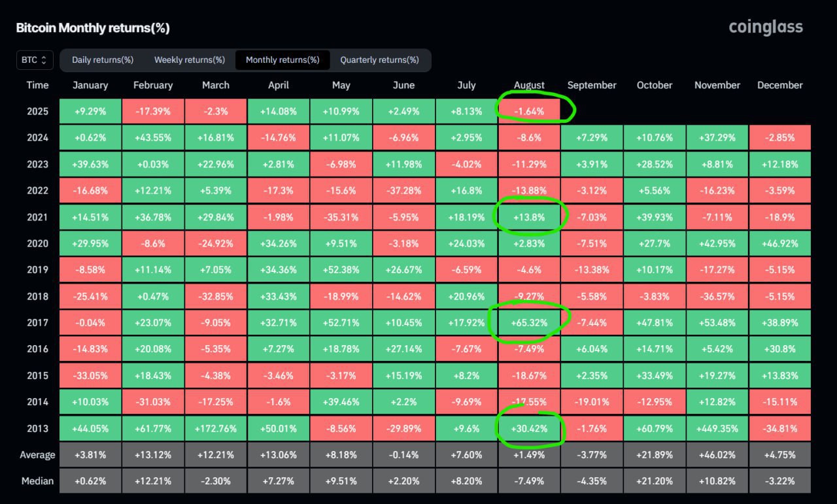Viewport: 837px width, 504px height.
Task: Click the Average row label
Action: point(37,455)
